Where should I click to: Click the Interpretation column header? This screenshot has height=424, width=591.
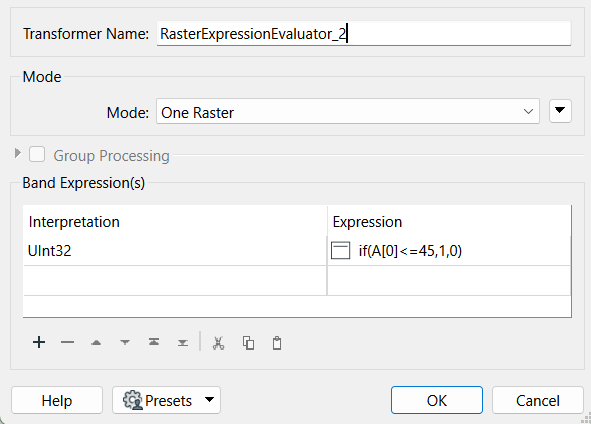point(175,222)
